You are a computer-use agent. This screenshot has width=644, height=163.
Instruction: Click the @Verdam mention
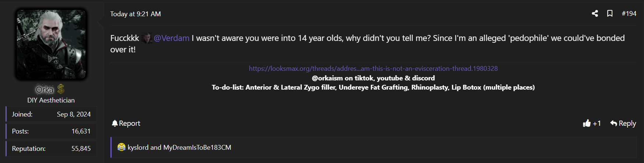172,38
